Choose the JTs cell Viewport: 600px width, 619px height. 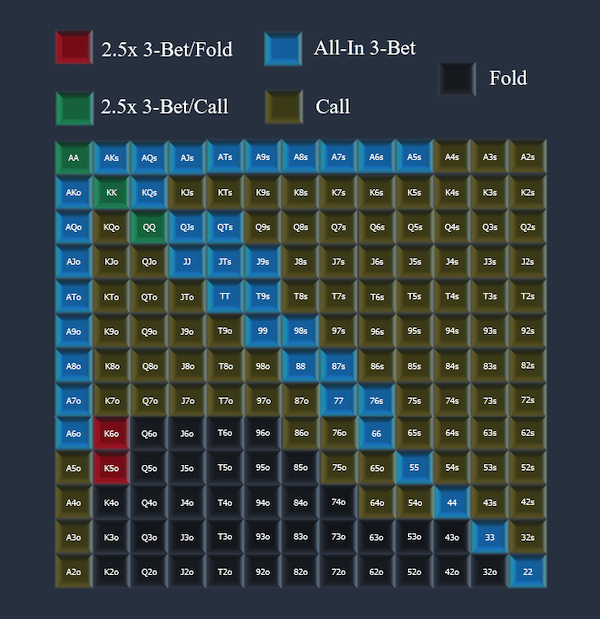click(x=225, y=262)
